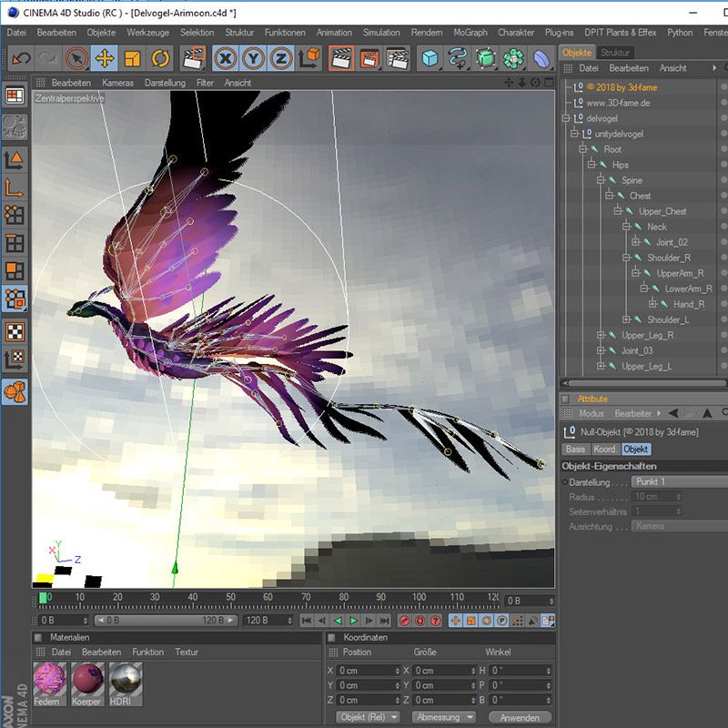Expand the Shoulder_L joint node
728x728 pixels.
pyautogui.click(x=627, y=319)
